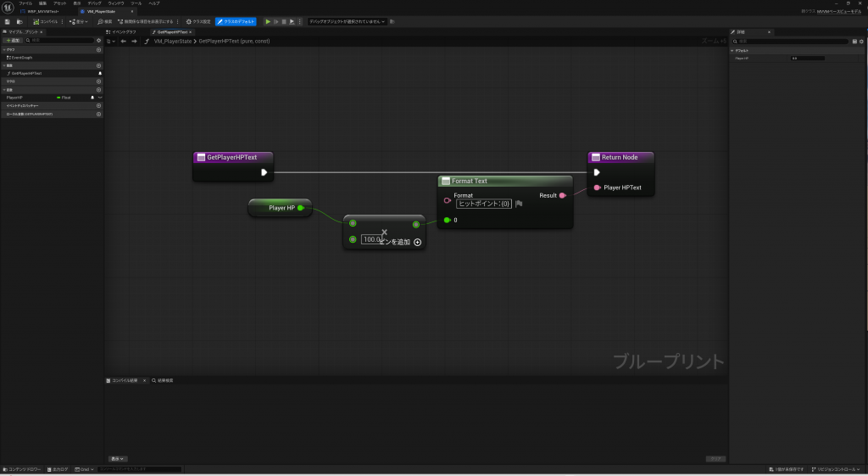
Task: Click the add pin plus icon on multiply node
Action: coord(417,242)
